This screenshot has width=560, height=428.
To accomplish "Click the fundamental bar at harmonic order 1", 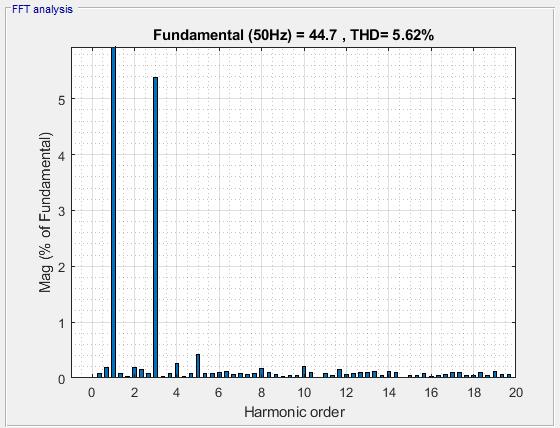I will tap(113, 212).
